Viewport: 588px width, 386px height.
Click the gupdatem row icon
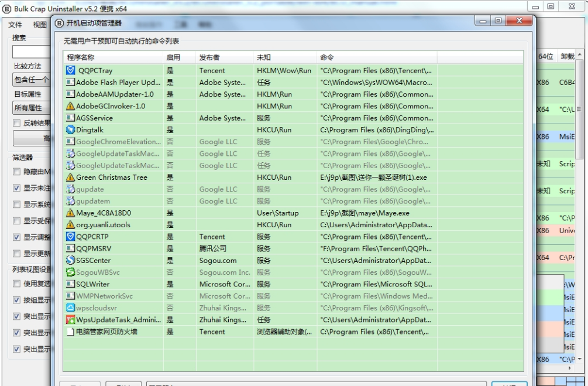70,201
